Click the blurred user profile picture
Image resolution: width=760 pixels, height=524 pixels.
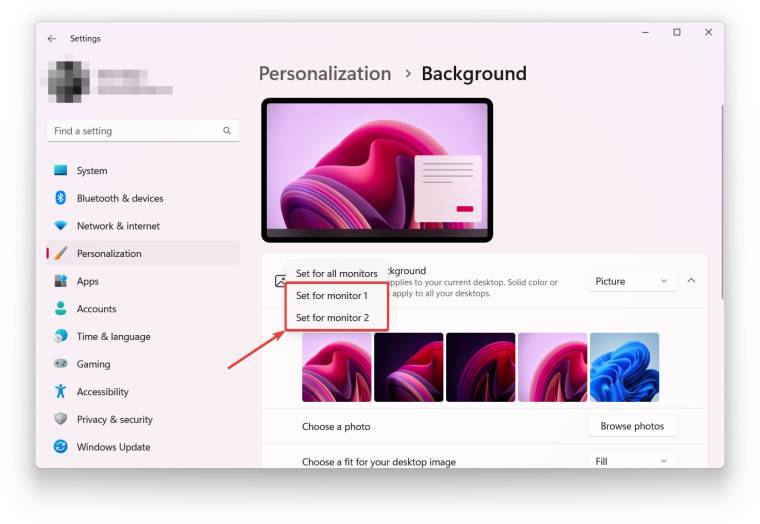coord(68,81)
